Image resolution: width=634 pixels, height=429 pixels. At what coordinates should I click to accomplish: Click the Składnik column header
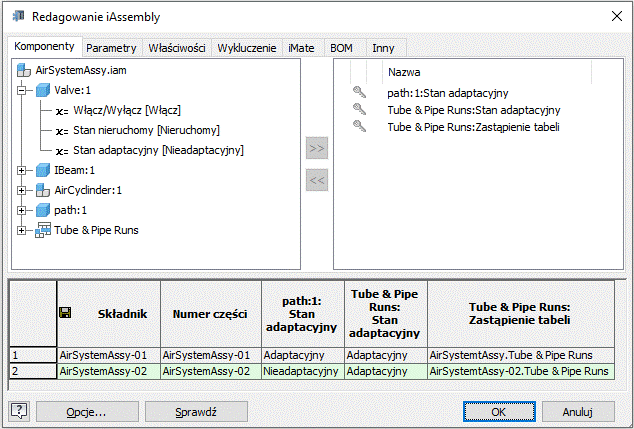(109, 314)
